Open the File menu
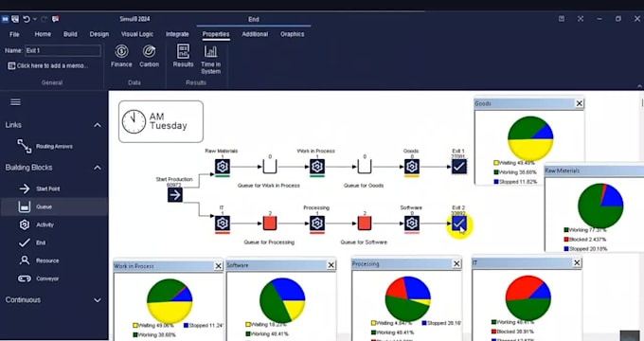 [x=14, y=34]
